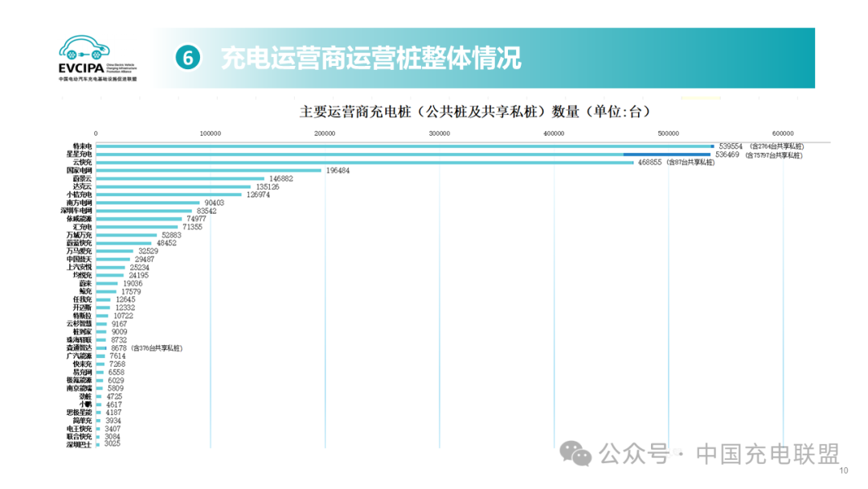Click the 含75797台共享私桩 annotation

774,154
